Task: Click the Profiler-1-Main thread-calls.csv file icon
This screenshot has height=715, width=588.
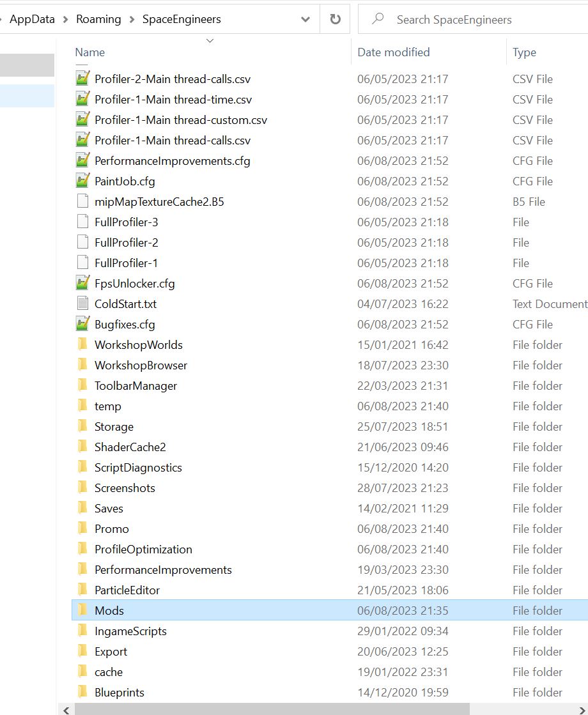Action: (x=82, y=140)
